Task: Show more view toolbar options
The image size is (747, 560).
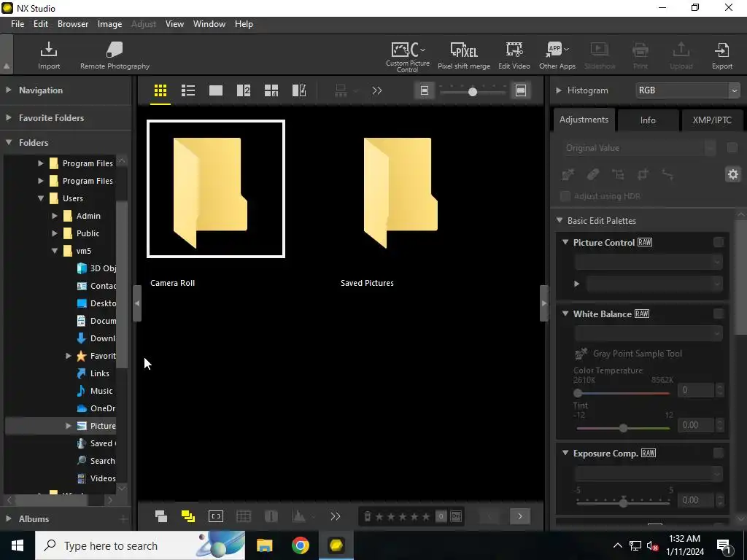Action: 377,90
